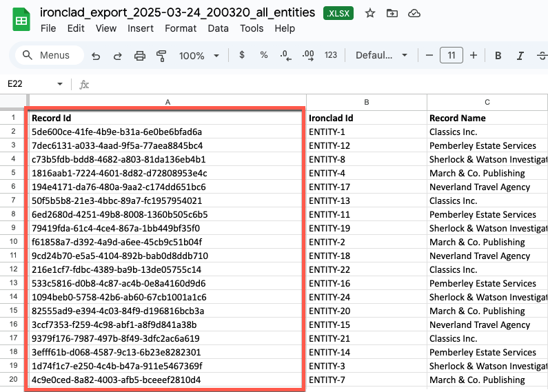Select the Ironclad Id header cell
Screen dimensions: 548x392
[x=367, y=118]
